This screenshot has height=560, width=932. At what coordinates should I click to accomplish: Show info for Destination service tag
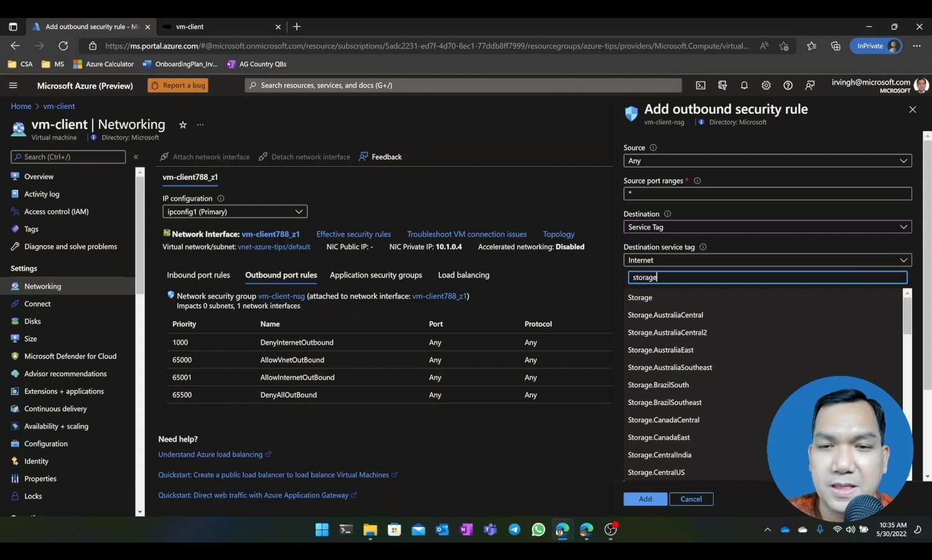(x=703, y=246)
